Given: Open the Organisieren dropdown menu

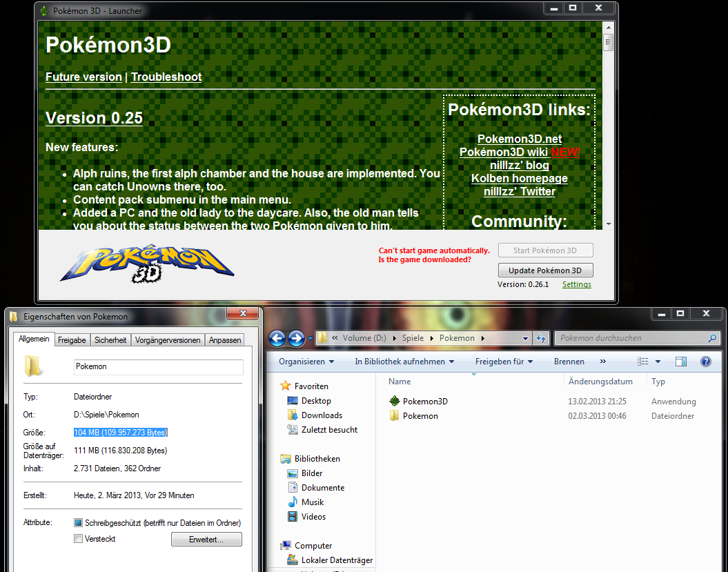Looking at the screenshot, I should click(306, 362).
